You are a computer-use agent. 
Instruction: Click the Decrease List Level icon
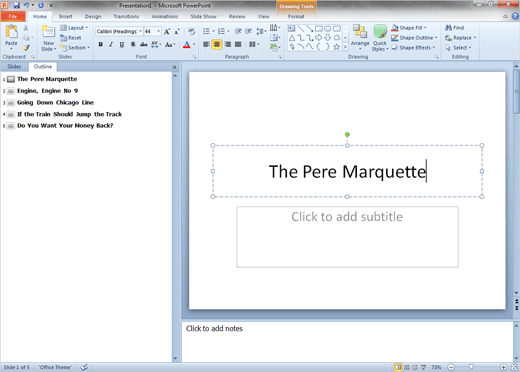coord(238,31)
